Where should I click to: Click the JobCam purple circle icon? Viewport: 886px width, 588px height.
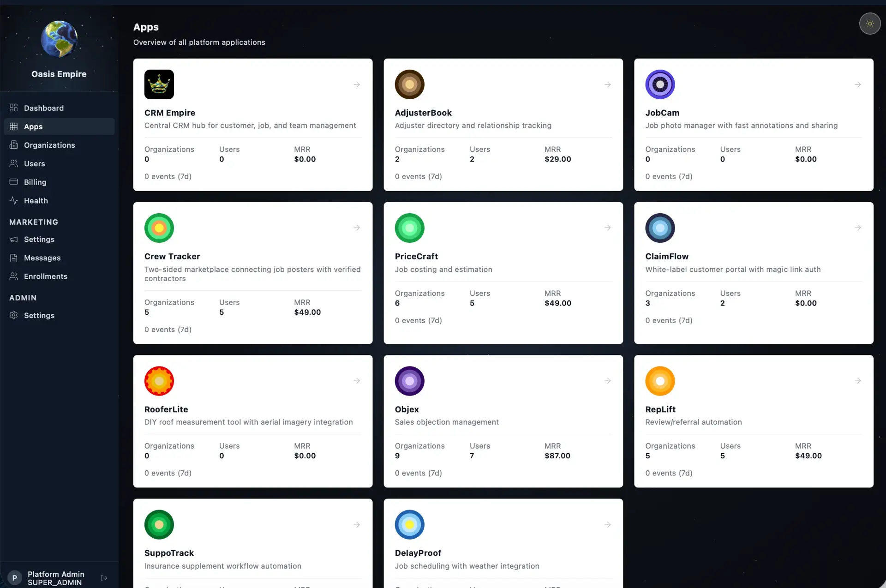[660, 84]
